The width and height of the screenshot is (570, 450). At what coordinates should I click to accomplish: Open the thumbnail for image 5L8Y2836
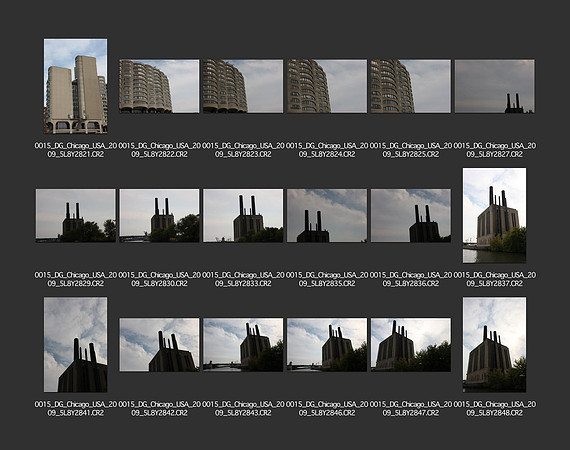pyautogui.click(x=411, y=216)
